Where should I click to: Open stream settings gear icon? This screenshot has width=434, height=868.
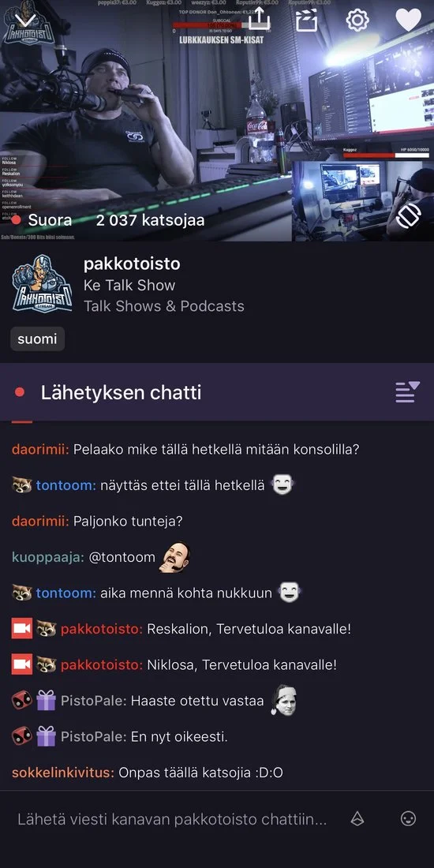pyautogui.click(x=357, y=21)
